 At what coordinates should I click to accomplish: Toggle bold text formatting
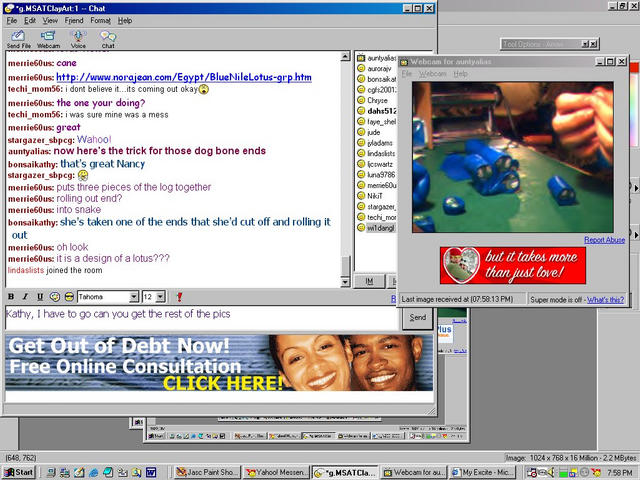coord(11,297)
